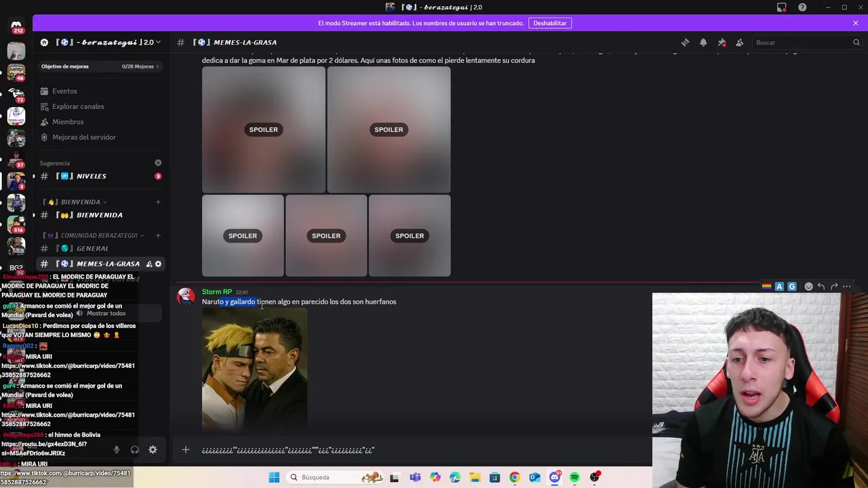The image size is (868, 488).
Task: Open Eventos in the sidebar
Action: point(100,91)
